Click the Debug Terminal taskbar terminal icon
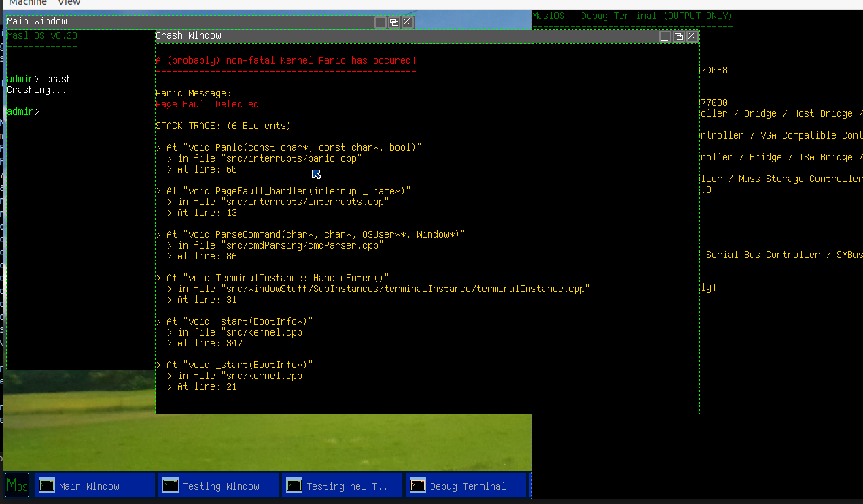The width and height of the screenshot is (863, 504). click(418, 486)
